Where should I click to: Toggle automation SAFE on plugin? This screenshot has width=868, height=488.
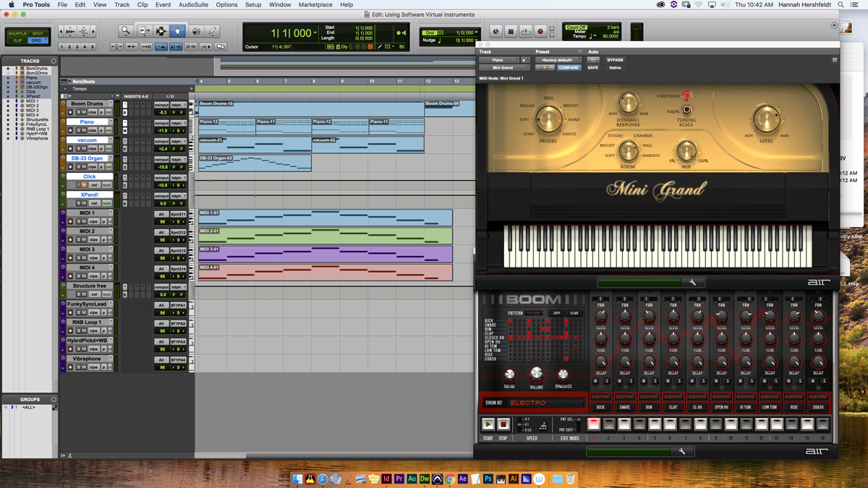(593, 67)
